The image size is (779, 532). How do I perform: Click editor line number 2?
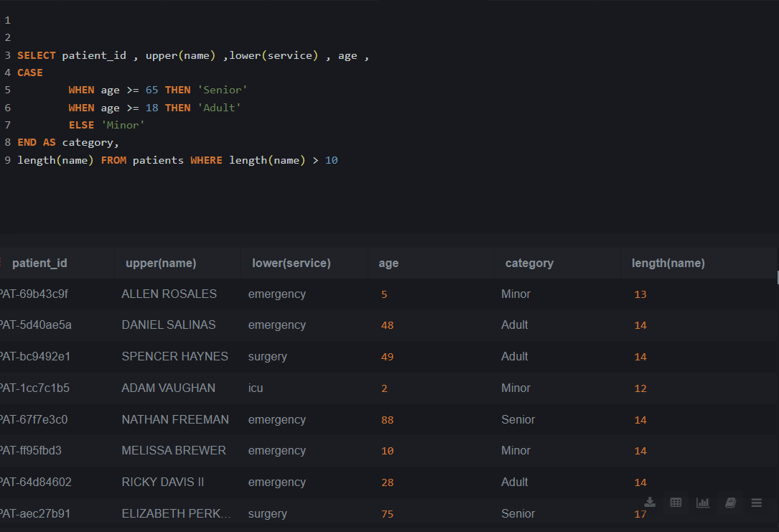(7, 38)
